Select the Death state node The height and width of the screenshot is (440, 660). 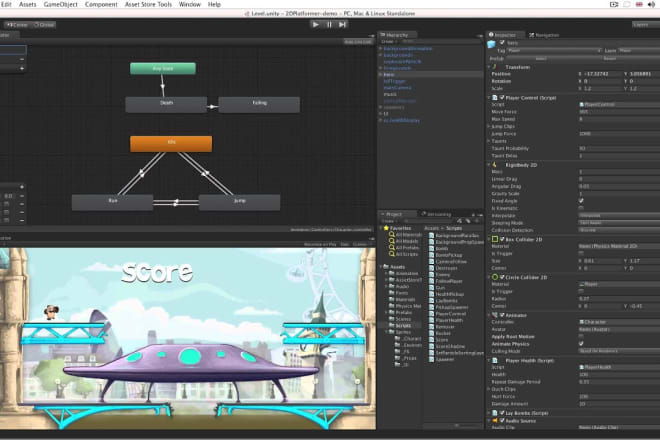(x=166, y=104)
